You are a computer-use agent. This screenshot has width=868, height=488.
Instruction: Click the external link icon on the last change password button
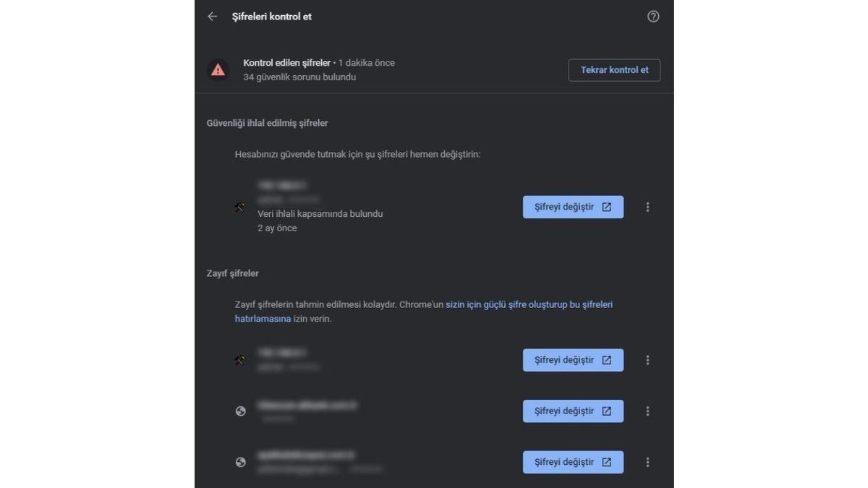tap(606, 462)
